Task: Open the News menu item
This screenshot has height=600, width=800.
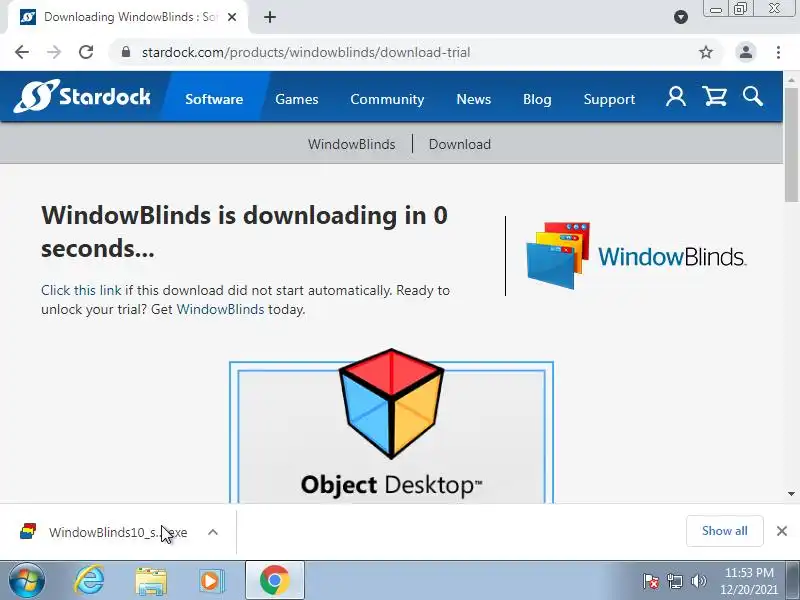Action: (x=473, y=98)
